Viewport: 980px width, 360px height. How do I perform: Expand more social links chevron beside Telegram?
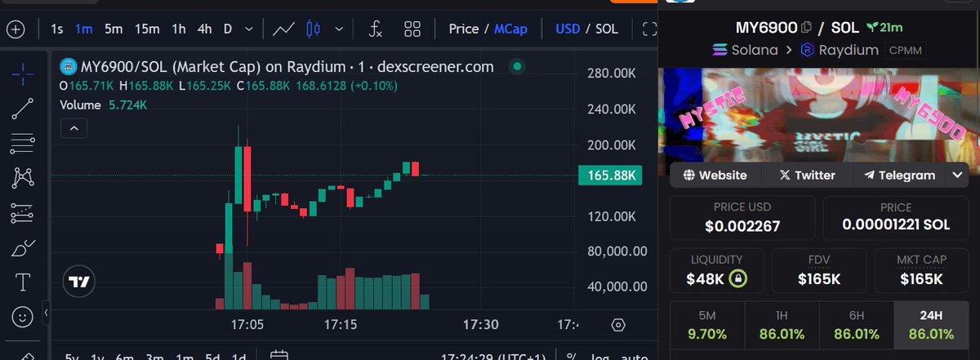pyautogui.click(x=957, y=175)
